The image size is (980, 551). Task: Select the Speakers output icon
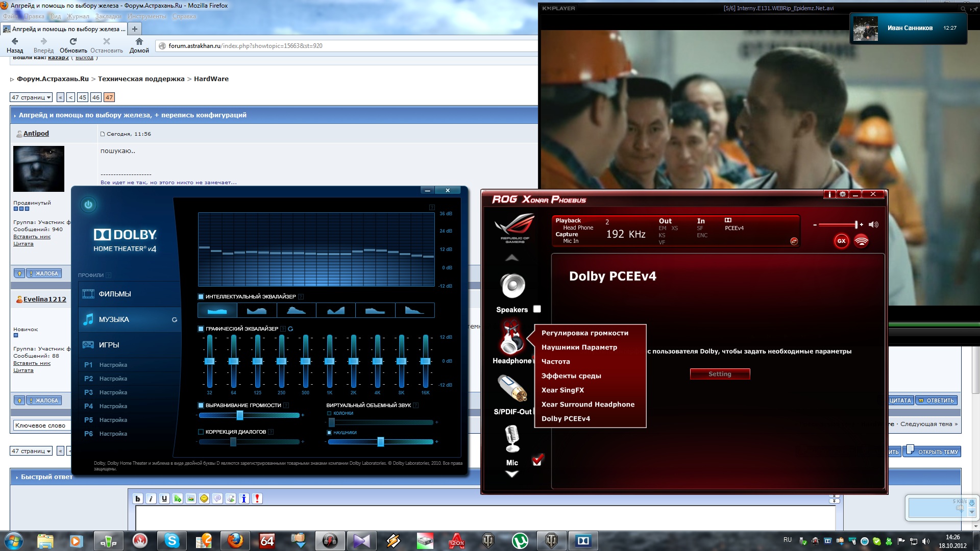pyautogui.click(x=512, y=286)
